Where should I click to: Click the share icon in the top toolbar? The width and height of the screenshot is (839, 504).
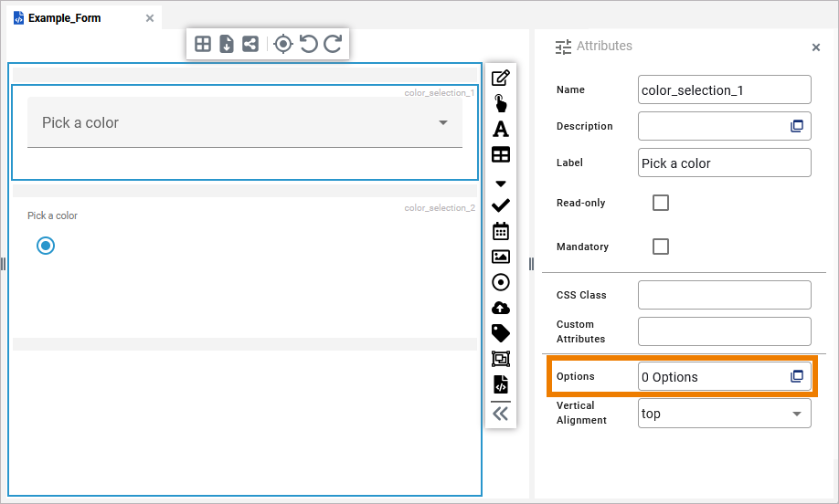250,44
